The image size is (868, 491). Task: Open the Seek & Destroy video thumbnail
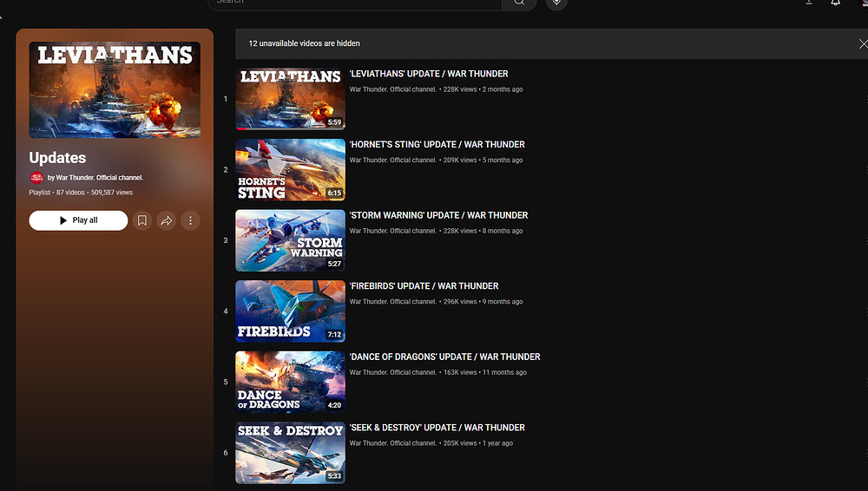pos(290,454)
